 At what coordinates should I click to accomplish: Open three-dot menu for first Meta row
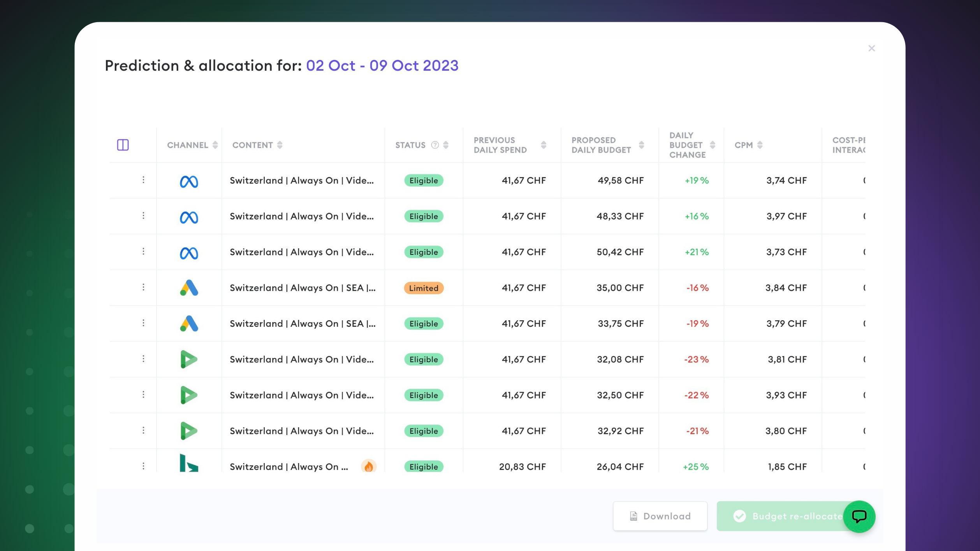143,180
